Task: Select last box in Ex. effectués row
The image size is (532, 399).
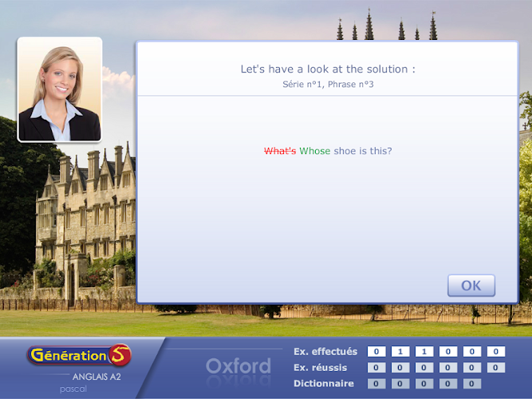Action: tap(496, 351)
